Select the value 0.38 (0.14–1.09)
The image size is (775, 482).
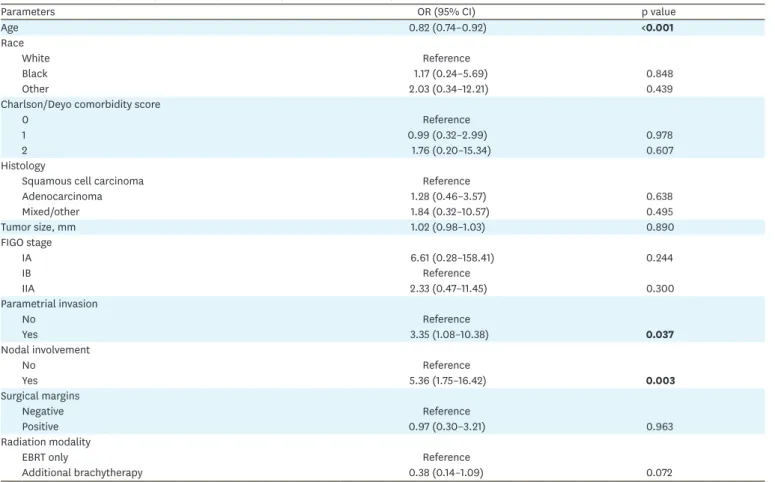tap(446, 472)
